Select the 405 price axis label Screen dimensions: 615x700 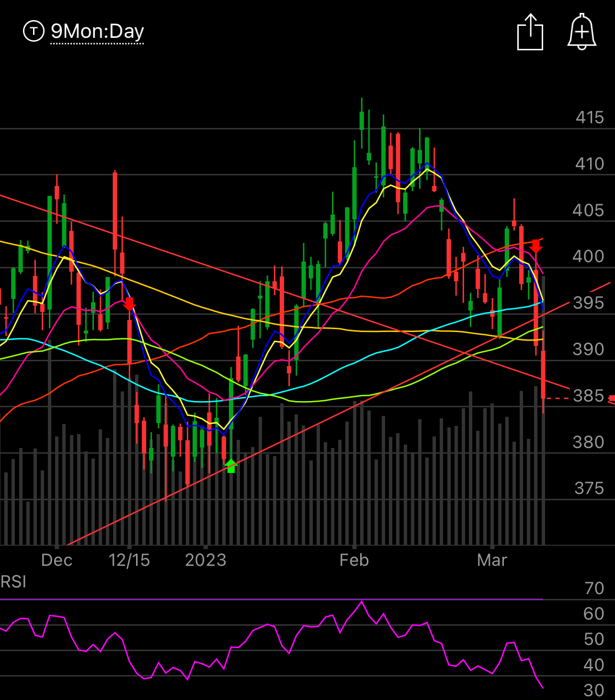(x=589, y=210)
